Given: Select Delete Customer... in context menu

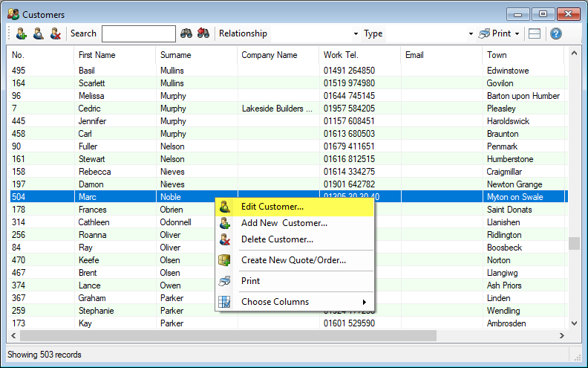Looking at the screenshot, I should pyautogui.click(x=277, y=239).
